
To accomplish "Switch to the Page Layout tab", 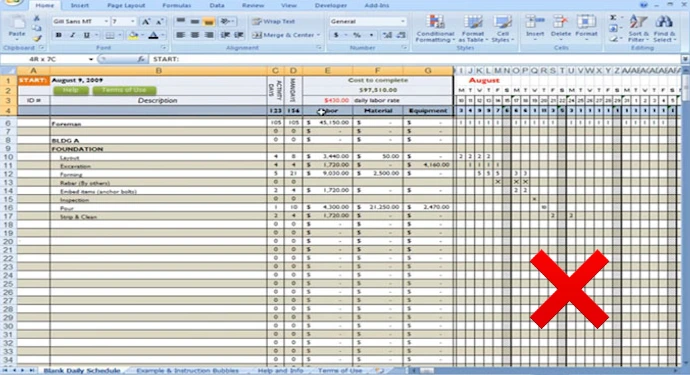I will click(126, 5).
